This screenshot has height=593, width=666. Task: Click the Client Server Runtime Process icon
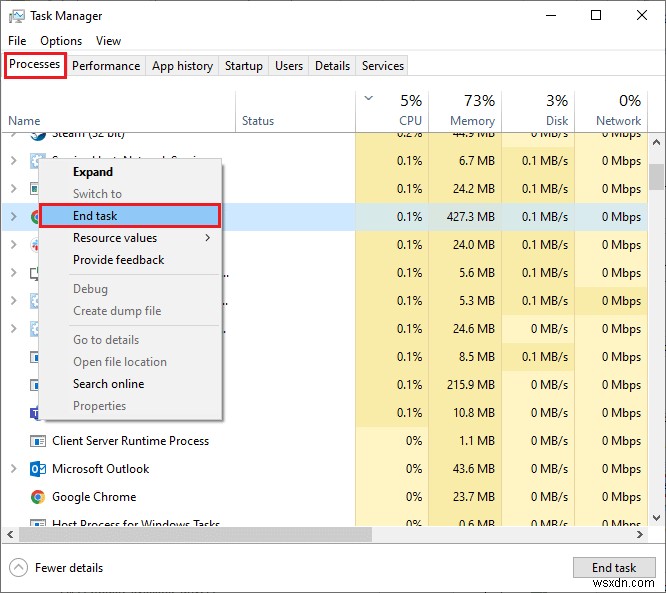38,441
